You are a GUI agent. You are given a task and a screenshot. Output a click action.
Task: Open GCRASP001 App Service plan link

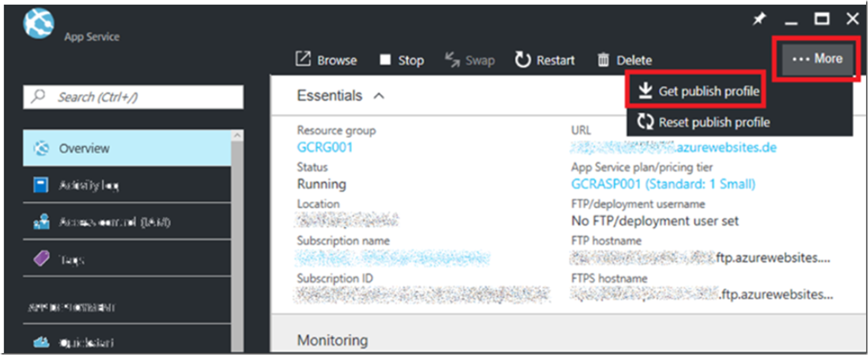(x=663, y=184)
